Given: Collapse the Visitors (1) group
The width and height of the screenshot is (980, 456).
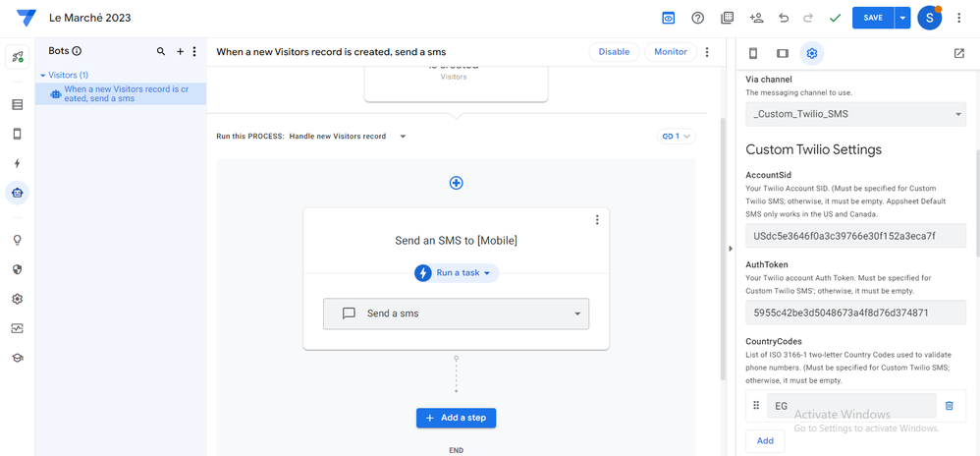Looking at the screenshot, I should pos(43,75).
